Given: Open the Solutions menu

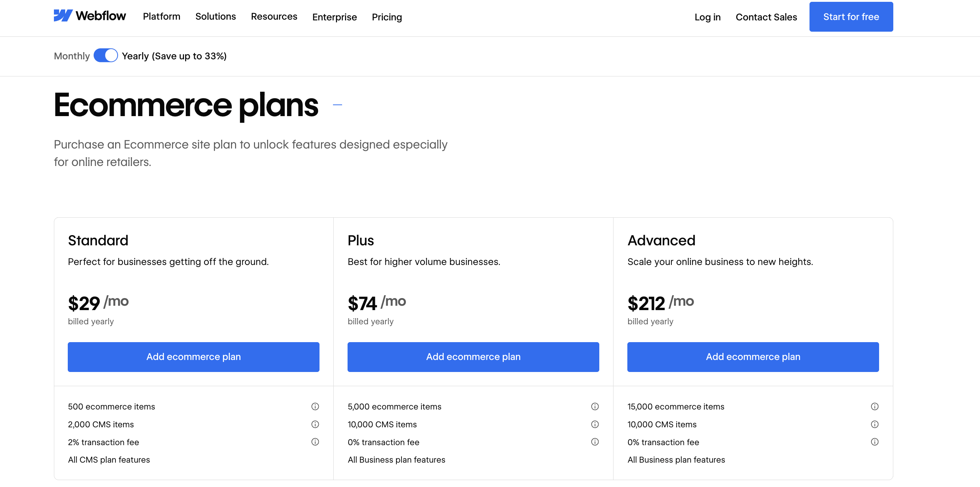Looking at the screenshot, I should point(215,17).
